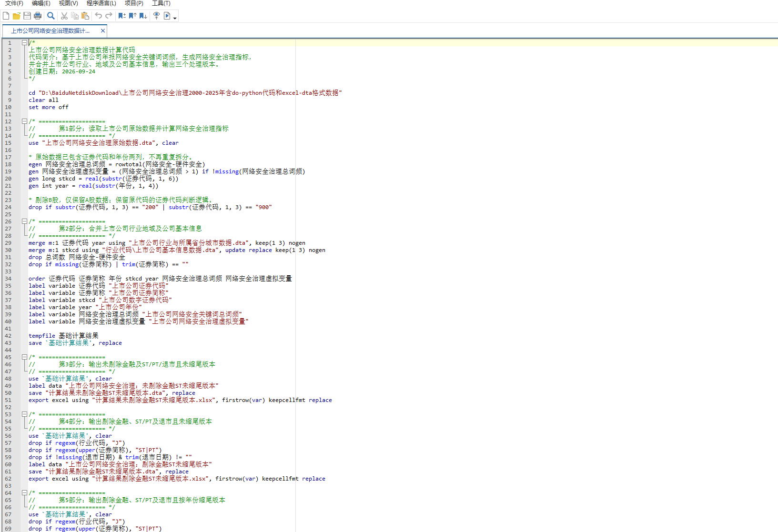Save the current do-file
The height and width of the screenshot is (532, 778).
coord(27,16)
